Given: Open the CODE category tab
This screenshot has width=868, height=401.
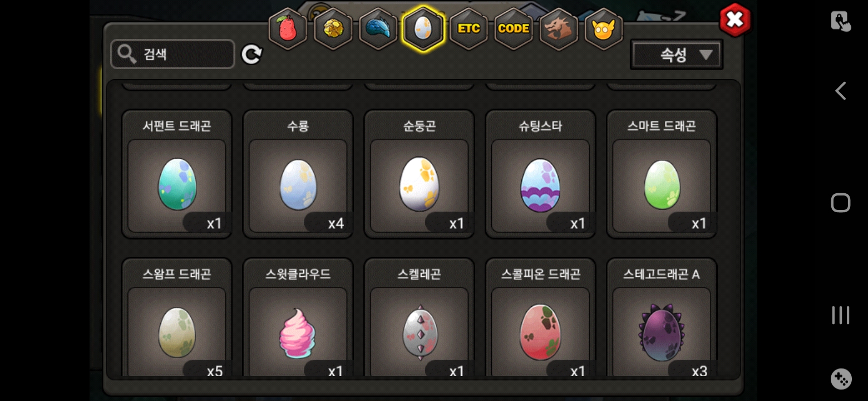Looking at the screenshot, I should click(514, 28).
